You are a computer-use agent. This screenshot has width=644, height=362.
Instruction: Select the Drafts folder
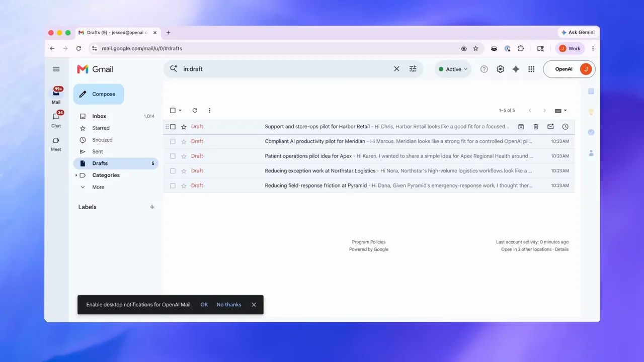pyautogui.click(x=116, y=163)
